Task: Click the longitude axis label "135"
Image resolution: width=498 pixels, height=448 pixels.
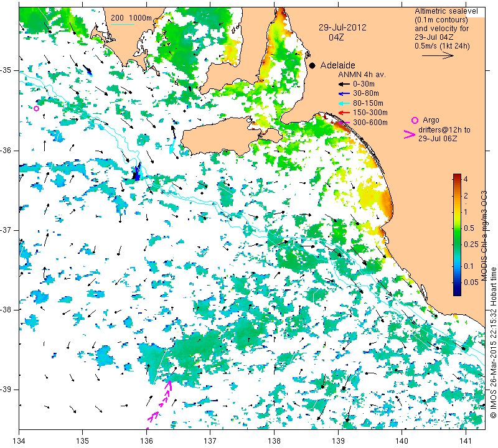Action: [x=83, y=441]
